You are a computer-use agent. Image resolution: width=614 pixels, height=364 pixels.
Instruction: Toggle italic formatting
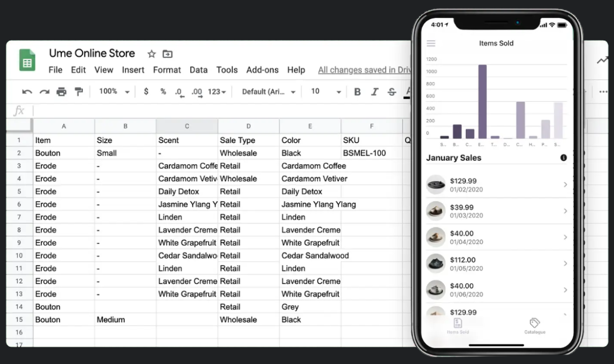point(375,92)
